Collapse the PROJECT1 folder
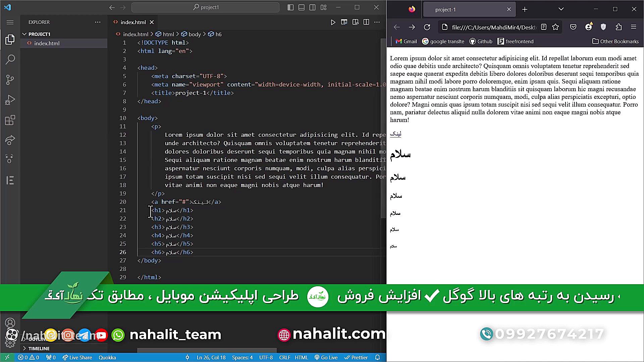 39,34
